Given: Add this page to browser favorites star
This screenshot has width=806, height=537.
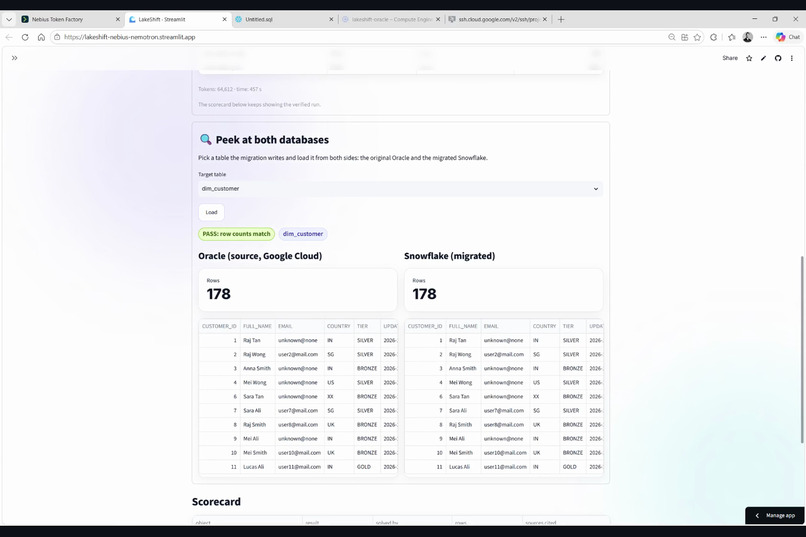Looking at the screenshot, I should (697, 37).
